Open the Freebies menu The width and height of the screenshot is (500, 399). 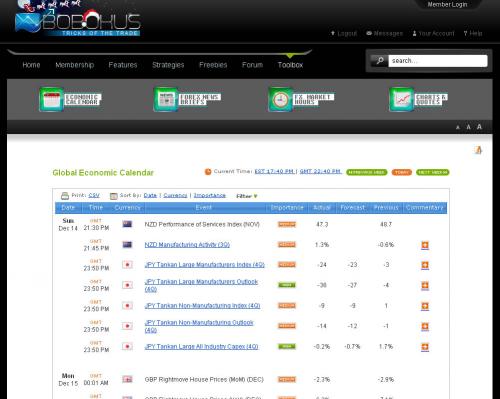(213, 65)
